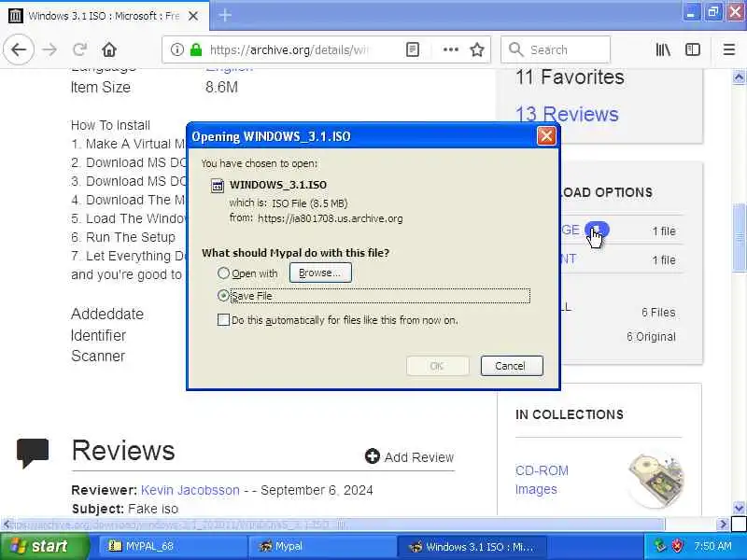Click the safely remove hardware tray icon
Image resolution: width=747 pixels, height=560 pixels.
pos(660,546)
